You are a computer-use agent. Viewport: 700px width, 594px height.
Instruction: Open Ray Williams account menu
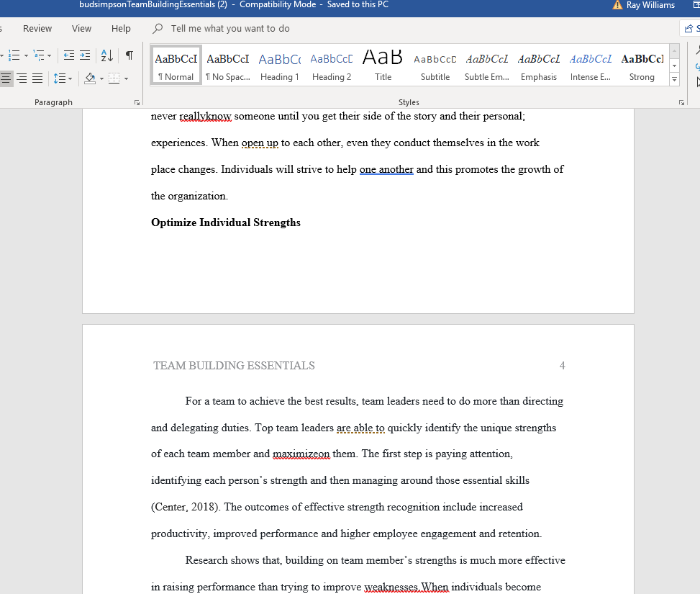coord(650,5)
